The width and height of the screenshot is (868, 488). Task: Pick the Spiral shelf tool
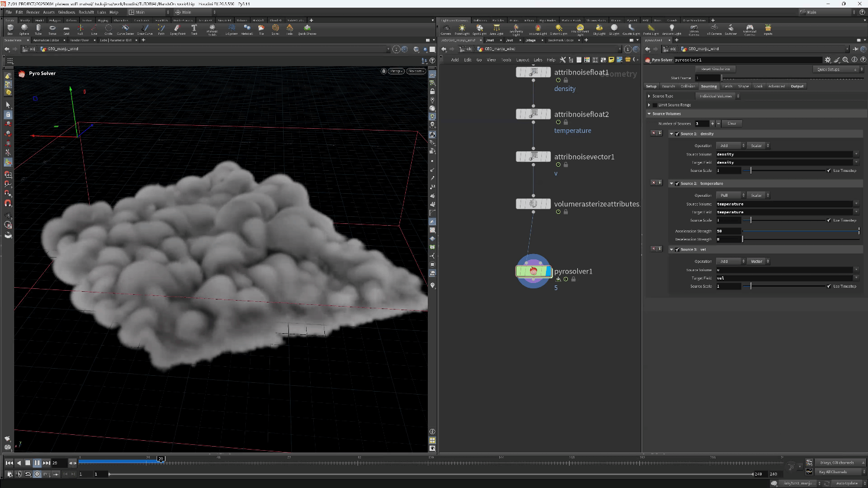(275, 29)
